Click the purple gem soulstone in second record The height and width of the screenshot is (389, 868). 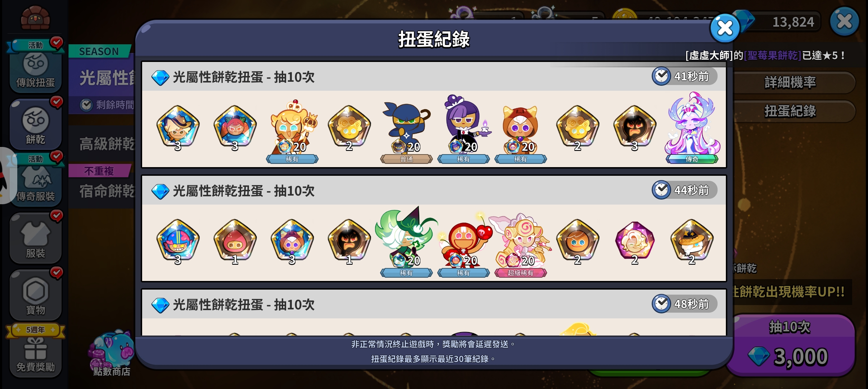click(634, 242)
